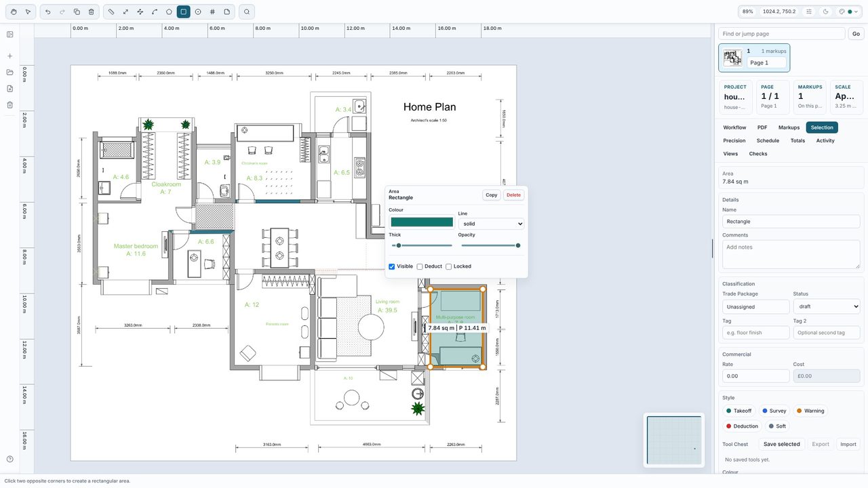Apply the Soft style
868x488 pixels.
777,426
